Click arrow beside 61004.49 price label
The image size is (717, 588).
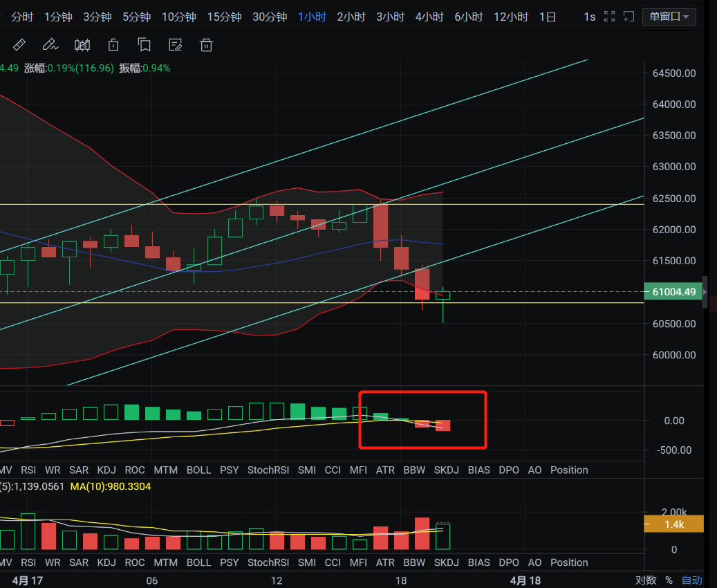(x=705, y=292)
